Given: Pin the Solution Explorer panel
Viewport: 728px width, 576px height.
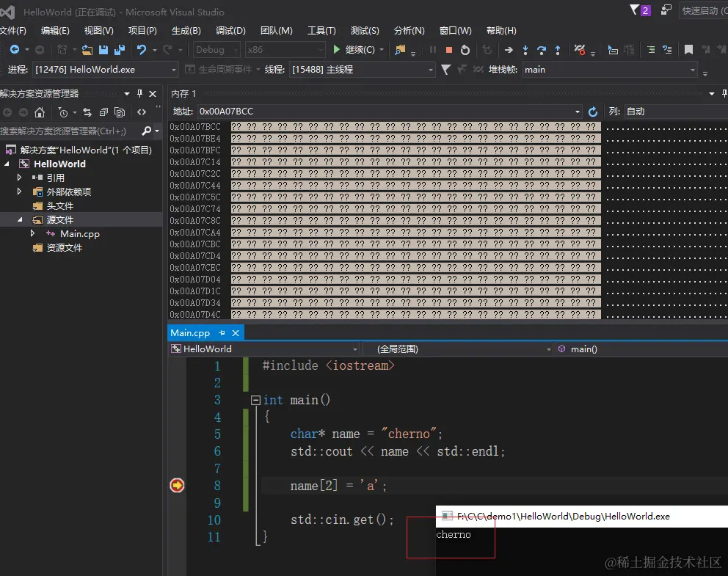Looking at the screenshot, I should click(139, 93).
